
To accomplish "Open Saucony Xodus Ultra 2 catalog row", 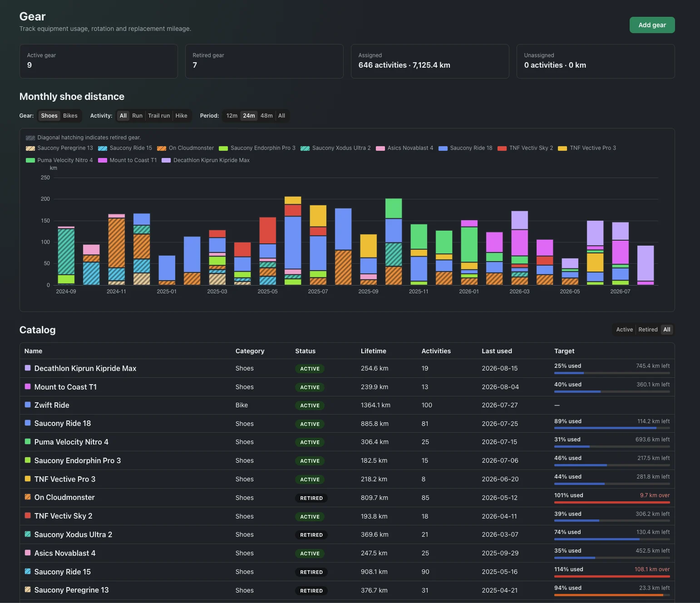I will tap(347, 534).
